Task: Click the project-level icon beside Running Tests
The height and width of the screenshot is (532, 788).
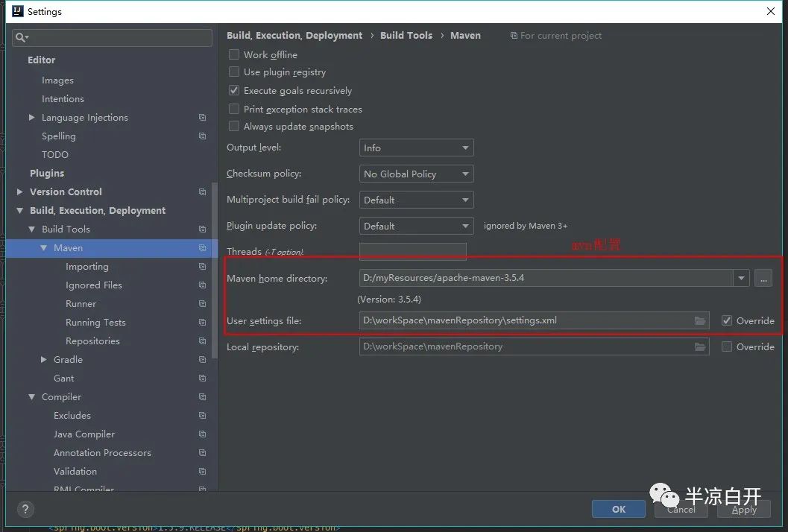Action: click(x=202, y=322)
